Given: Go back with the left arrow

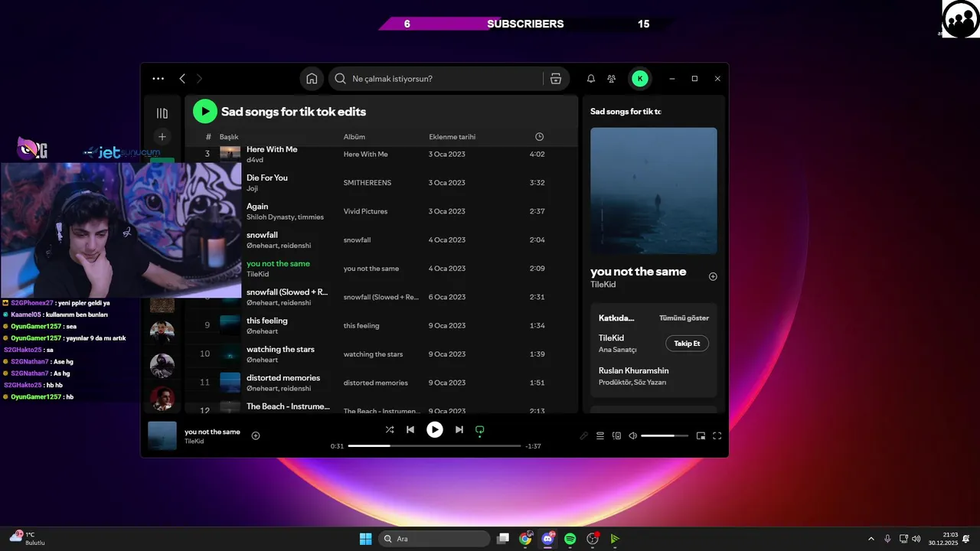Looking at the screenshot, I should click(x=182, y=78).
